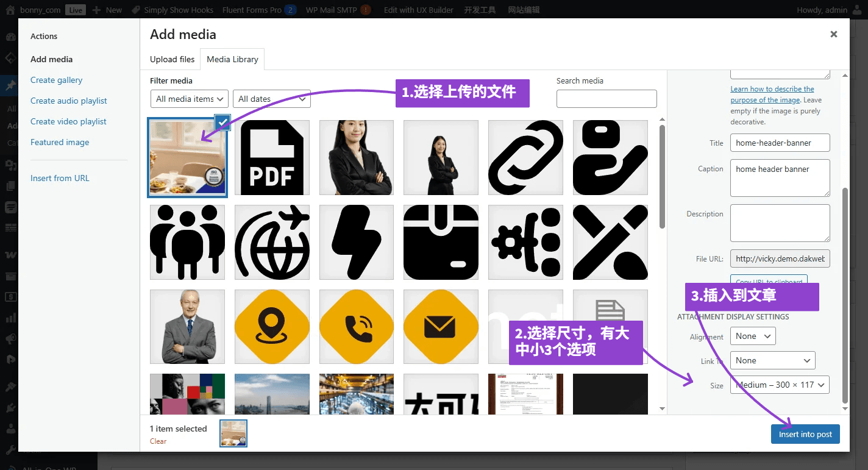Select the group of people icon
This screenshot has height=470, width=868.
(x=187, y=242)
